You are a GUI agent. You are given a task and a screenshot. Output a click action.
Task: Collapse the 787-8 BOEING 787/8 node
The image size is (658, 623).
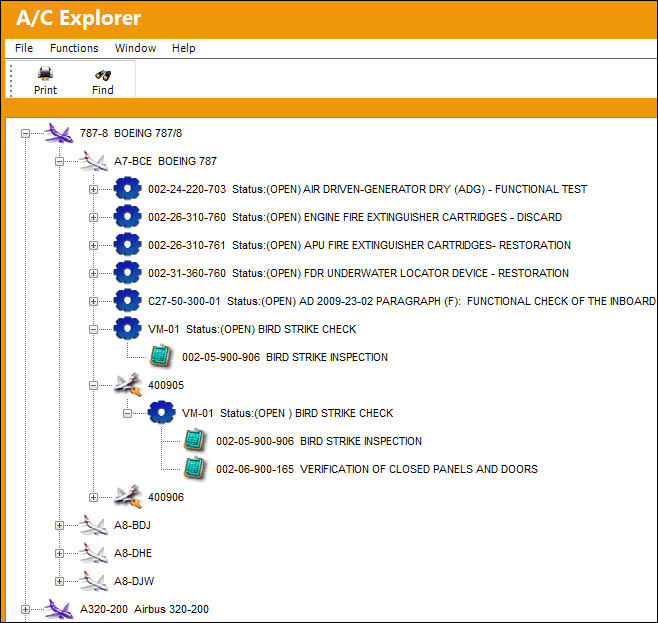point(25,133)
